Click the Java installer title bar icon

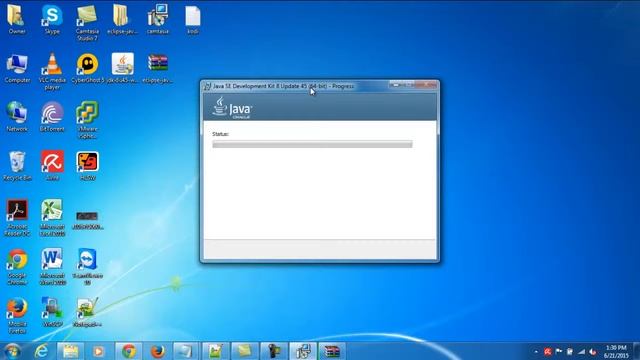coord(207,86)
